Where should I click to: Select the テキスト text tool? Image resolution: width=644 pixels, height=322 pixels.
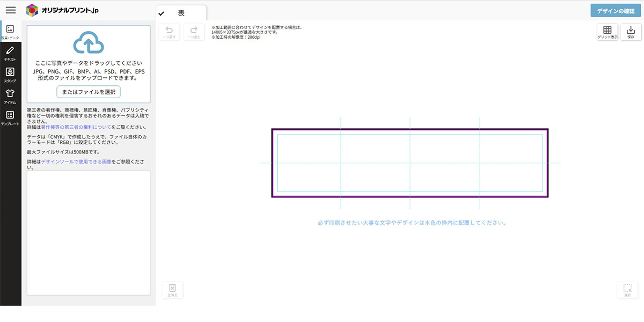10,53
